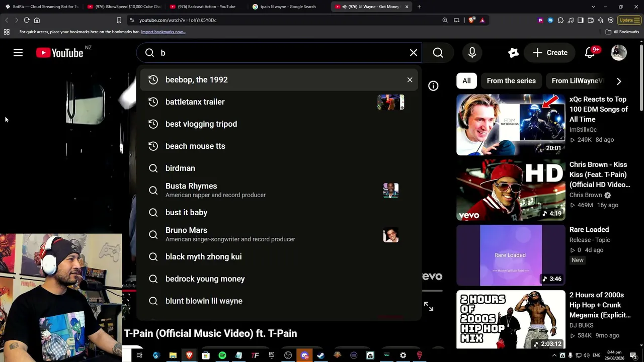
Task: Open xQc Reacts EDM video thumbnail
Action: tap(511, 125)
